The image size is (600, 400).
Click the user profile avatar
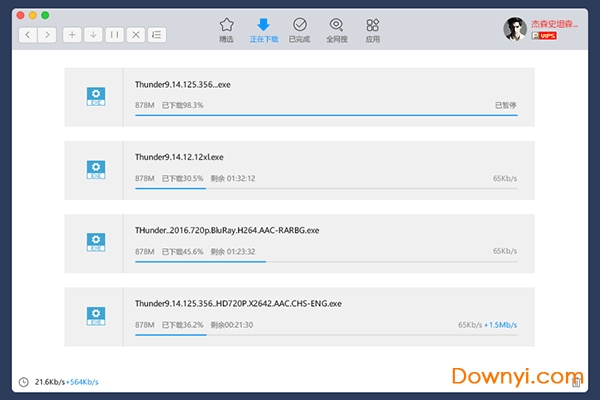515,29
